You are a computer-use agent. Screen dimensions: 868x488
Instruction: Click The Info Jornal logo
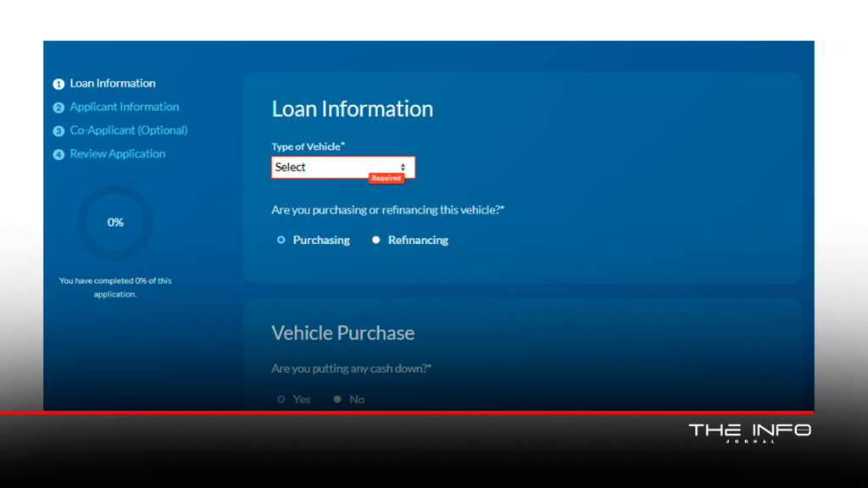(749, 432)
